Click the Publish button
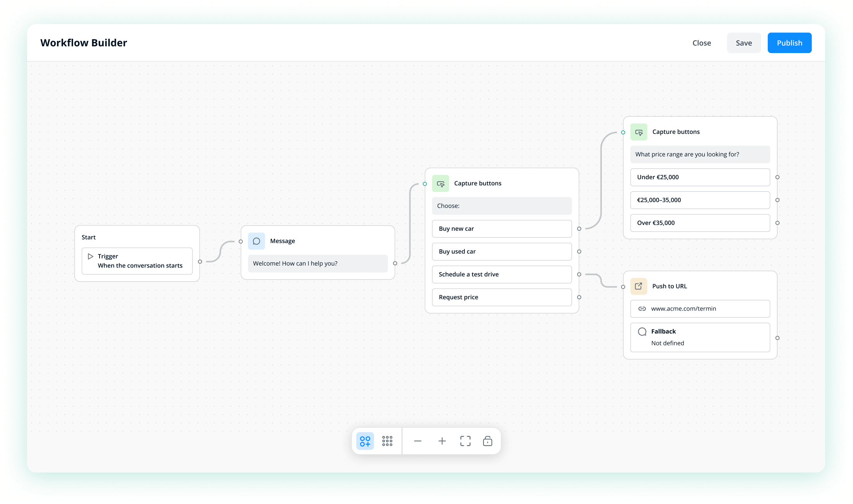This screenshot has height=504, width=853. (789, 43)
